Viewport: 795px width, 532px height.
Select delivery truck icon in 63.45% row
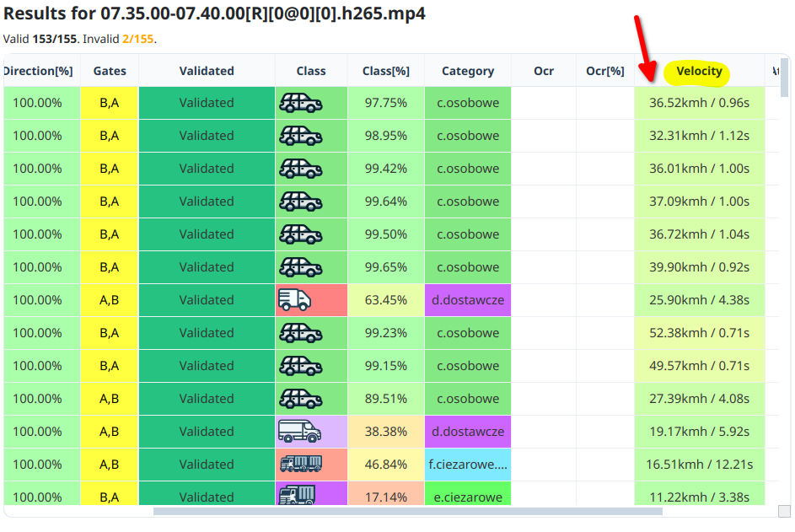(x=294, y=300)
